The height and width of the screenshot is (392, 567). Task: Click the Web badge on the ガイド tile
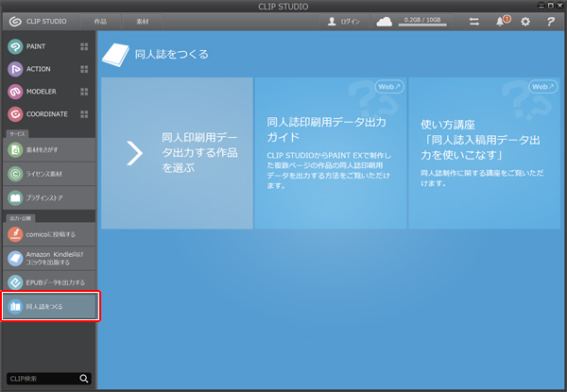[389, 87]
